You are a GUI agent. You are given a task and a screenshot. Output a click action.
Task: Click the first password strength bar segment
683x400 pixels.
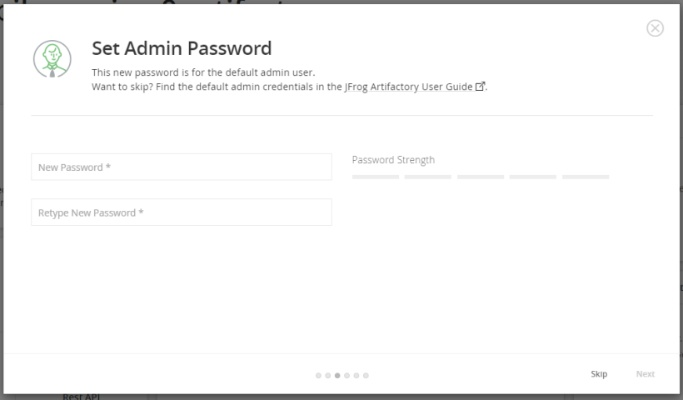tap(375, 177)
